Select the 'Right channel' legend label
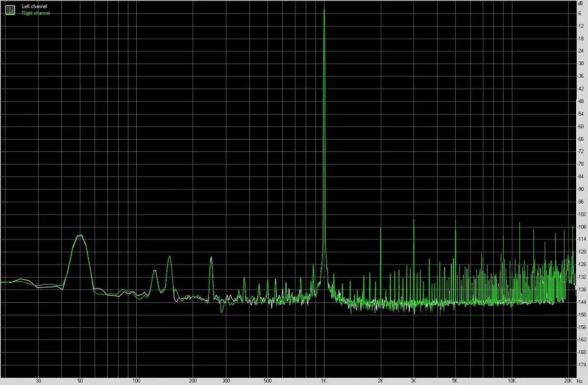 [x=36, y=13]
